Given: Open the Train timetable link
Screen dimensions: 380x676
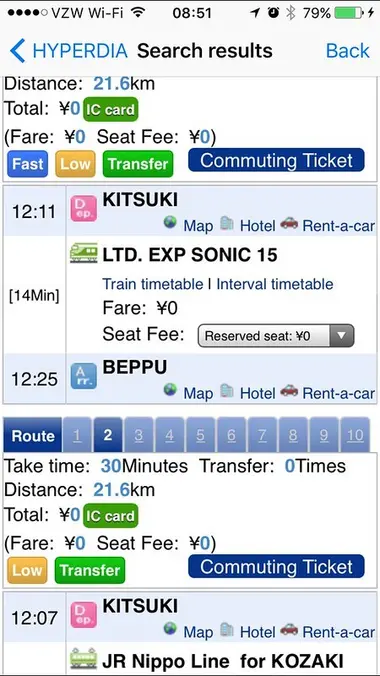Looking at the screenshot, I should 153,284.
